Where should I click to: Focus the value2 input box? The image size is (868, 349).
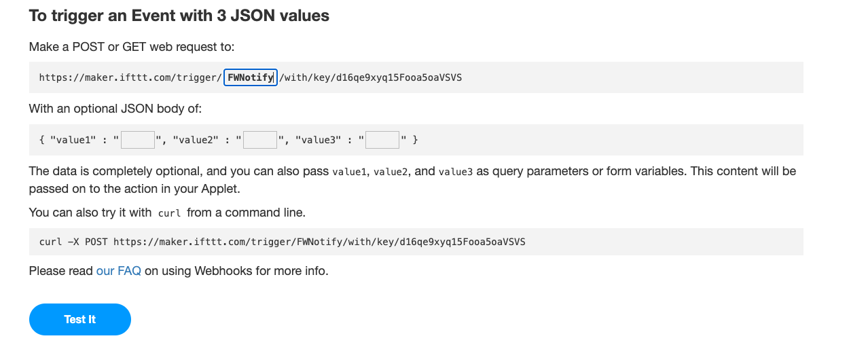click(x=260, y=140)
